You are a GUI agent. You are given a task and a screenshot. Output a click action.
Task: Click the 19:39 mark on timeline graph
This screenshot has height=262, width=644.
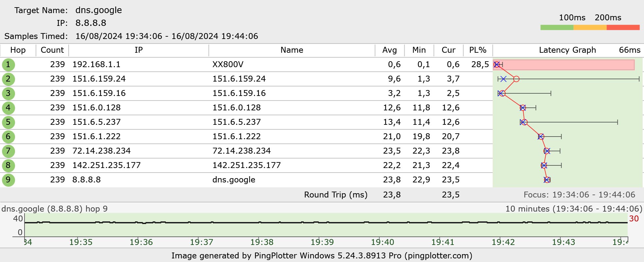click(x=322, y=242)
